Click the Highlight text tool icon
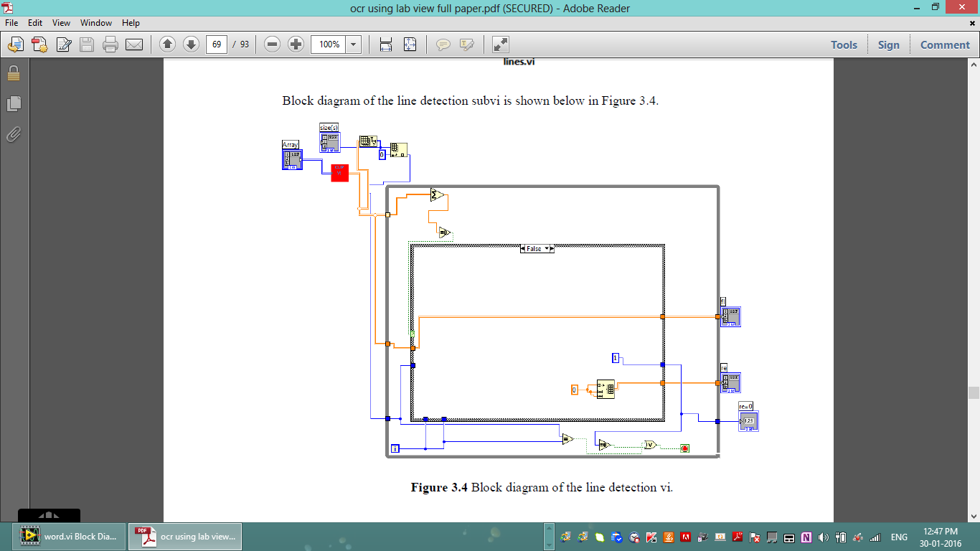Image resolution: width=980 pixels, height=551 pixels. 467,44
